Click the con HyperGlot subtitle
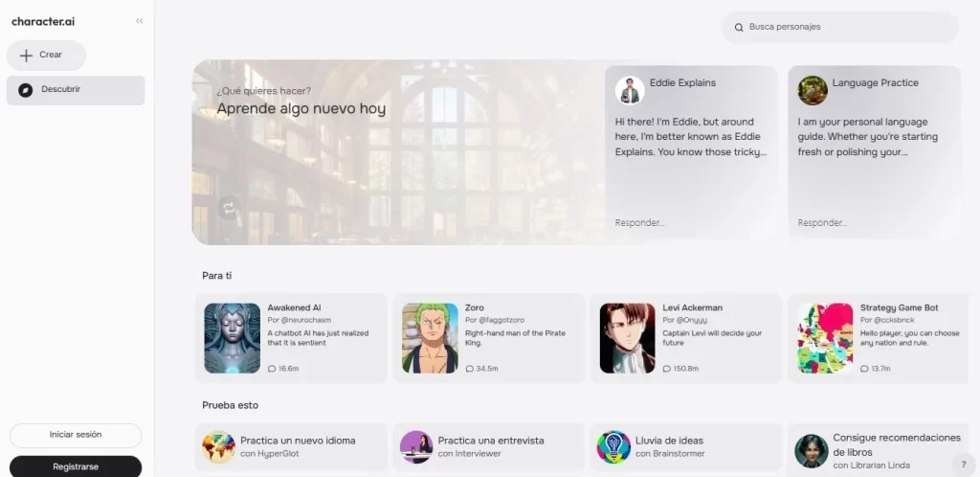 point(269,454)
